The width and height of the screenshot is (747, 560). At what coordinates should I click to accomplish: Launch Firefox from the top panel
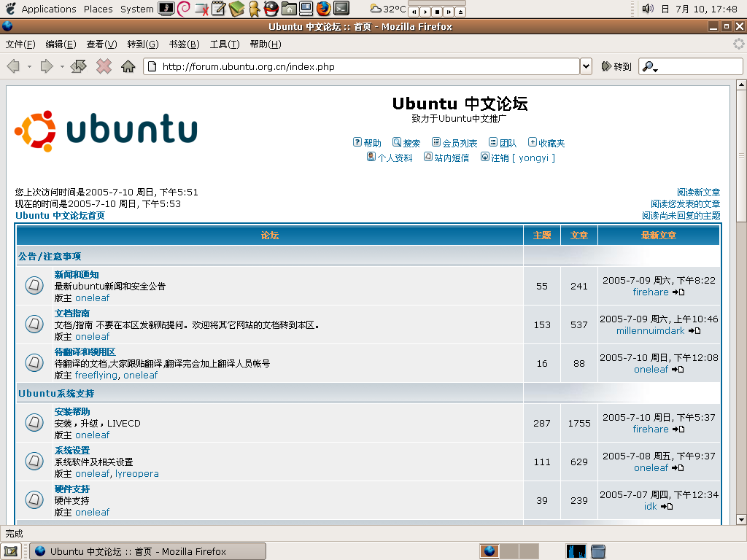pyautogui.click(x=323, y=8)
